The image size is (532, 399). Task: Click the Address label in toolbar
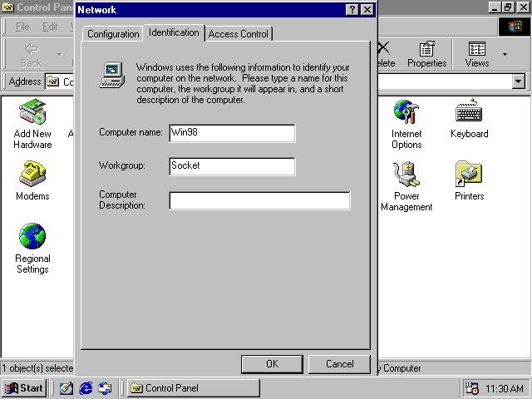[25, 81]
